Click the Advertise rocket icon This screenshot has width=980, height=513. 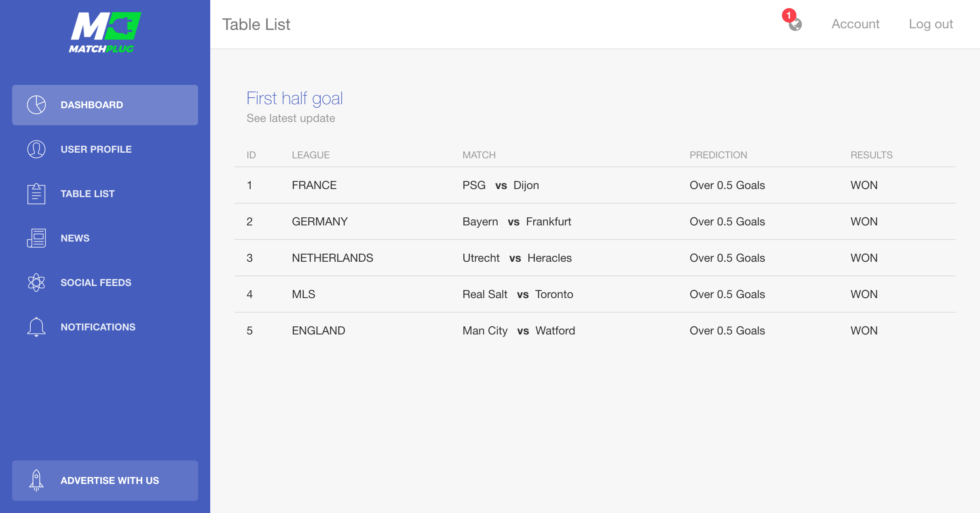click(36, 481)
